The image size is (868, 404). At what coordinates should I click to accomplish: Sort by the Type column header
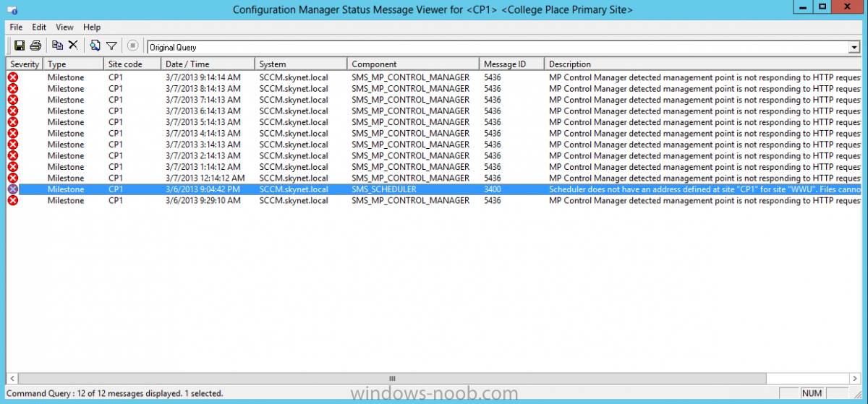tap(73, 64)
